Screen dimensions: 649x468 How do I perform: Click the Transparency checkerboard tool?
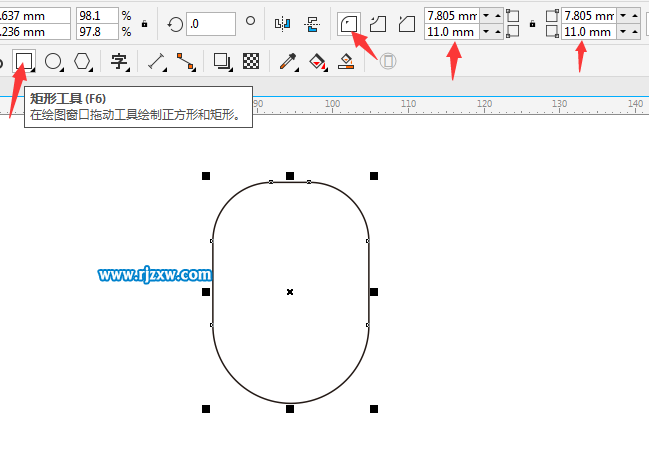[251, 62]
